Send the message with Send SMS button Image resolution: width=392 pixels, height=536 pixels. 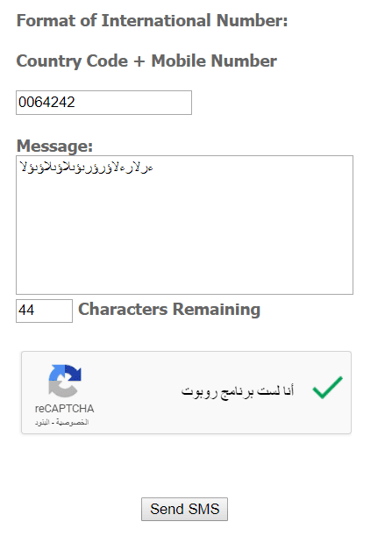tap(184, 509)
